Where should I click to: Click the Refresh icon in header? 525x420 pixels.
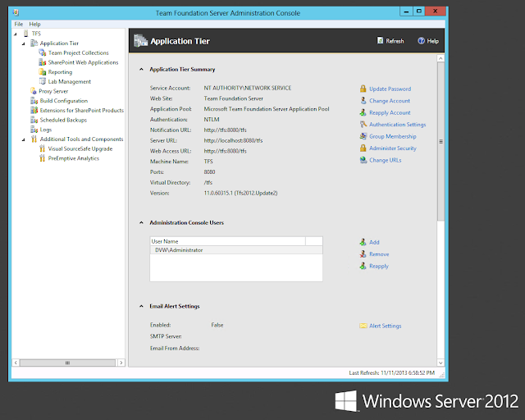tap(380, 40)
